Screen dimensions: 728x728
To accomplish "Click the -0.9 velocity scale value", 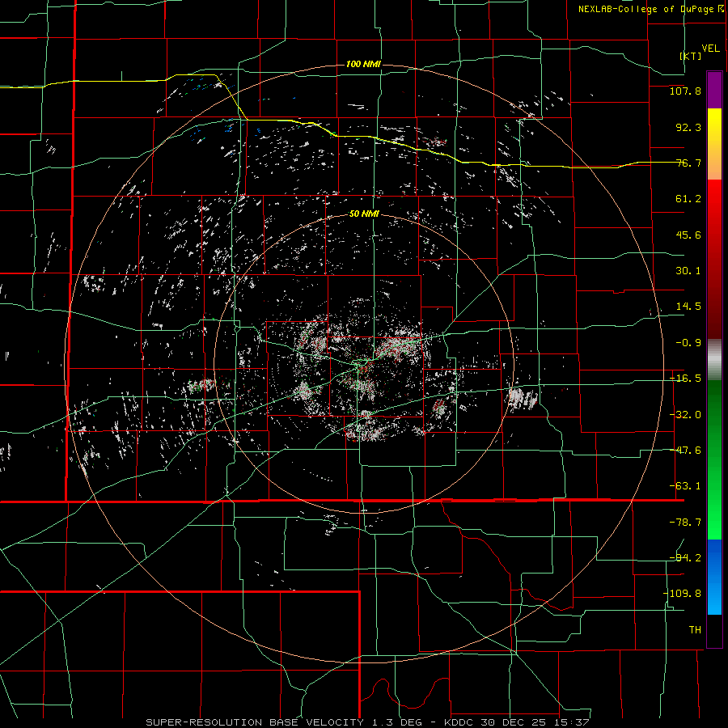I will [688, 343].
